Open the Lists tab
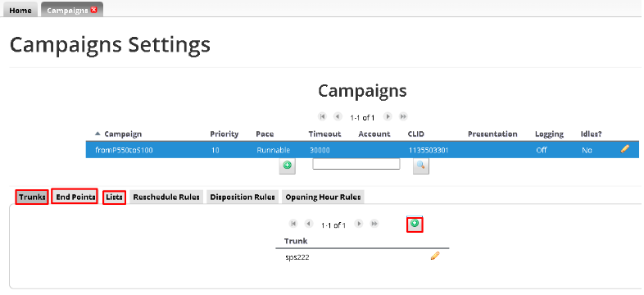The height and width of the screenshot is (295, 644). pos(114,197)
